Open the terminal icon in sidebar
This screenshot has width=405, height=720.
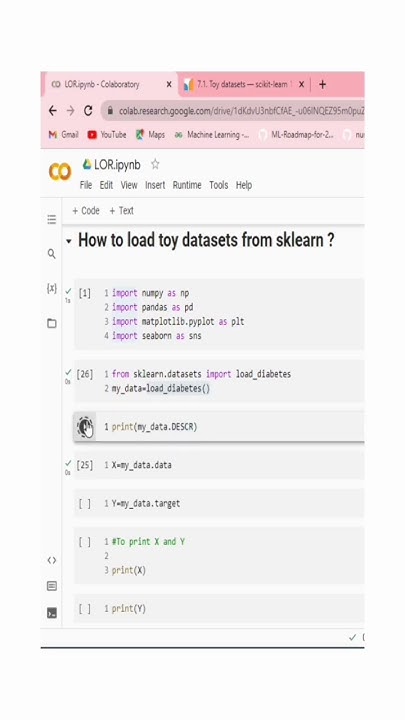[x=52, y=613]
